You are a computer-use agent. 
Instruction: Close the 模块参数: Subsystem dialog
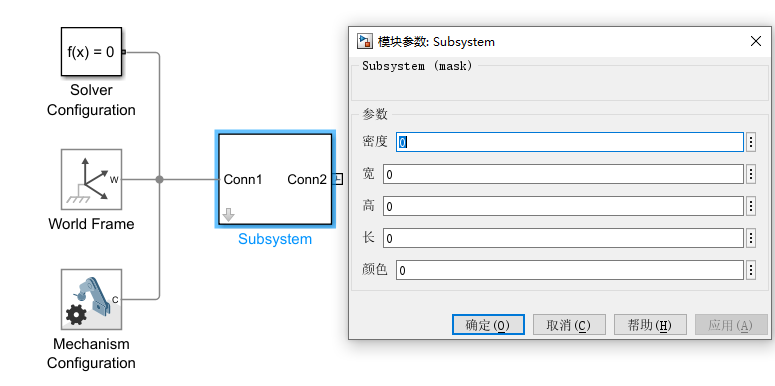[756, 42]
